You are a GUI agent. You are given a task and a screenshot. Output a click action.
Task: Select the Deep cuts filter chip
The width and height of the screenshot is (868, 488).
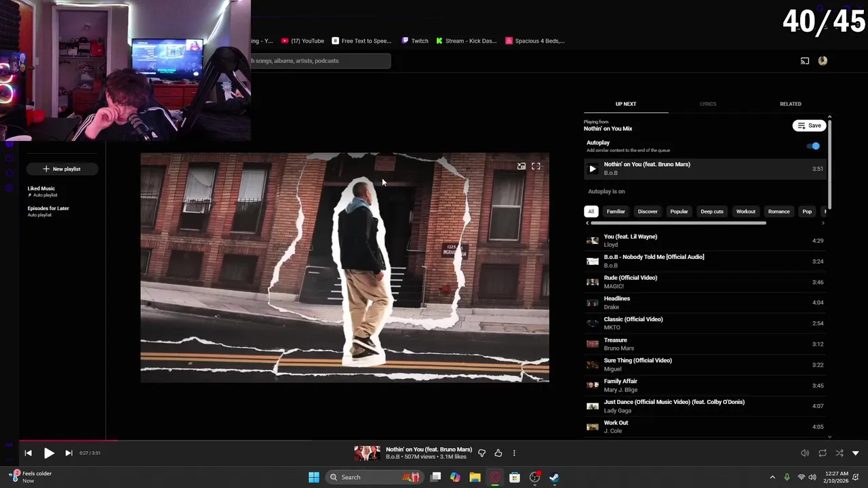pos(711,211)
